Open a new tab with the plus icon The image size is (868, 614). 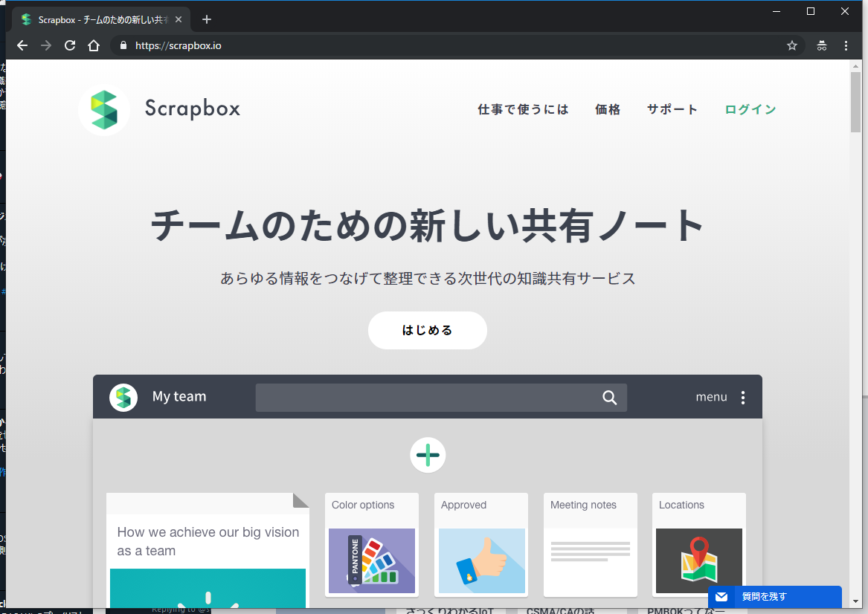pyautogui.click(x=207, y=19)
